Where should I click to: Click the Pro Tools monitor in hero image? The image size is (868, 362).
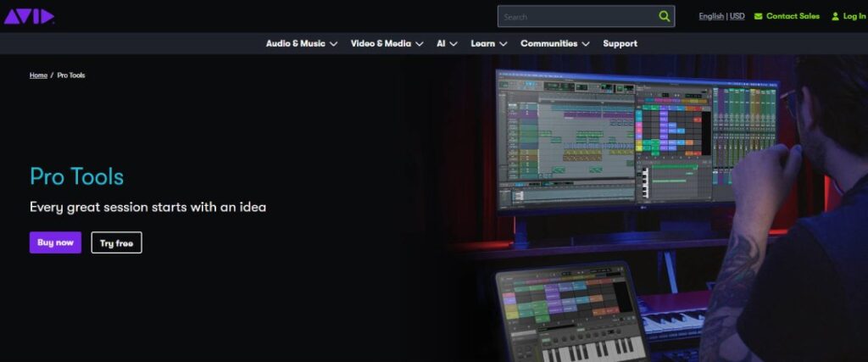[636, 140]
